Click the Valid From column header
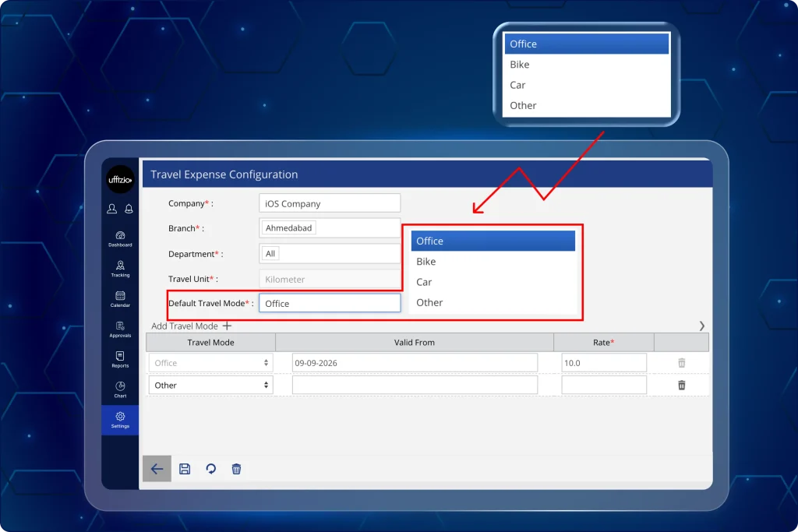The width and height of the screenshot is (798, 532). click(x=415, y=342)
